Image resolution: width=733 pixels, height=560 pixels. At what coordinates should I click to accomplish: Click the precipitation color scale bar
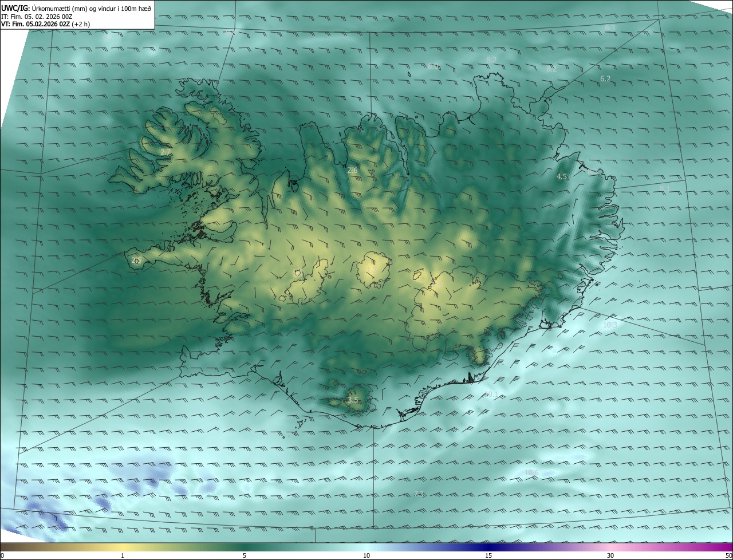[366, 547]
